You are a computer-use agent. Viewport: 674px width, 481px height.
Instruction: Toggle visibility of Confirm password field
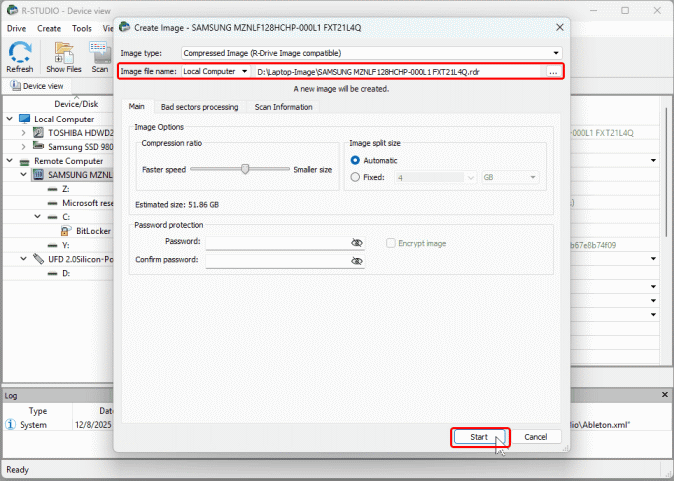[x=356, y=261]
